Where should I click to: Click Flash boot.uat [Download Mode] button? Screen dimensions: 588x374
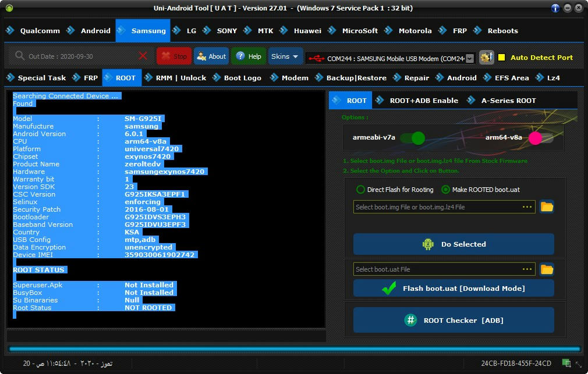pos(454,288)
